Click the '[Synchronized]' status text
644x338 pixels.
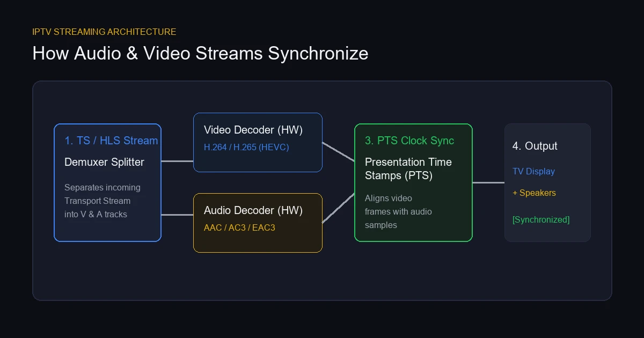pyautogui.click(x=541, y=219)
